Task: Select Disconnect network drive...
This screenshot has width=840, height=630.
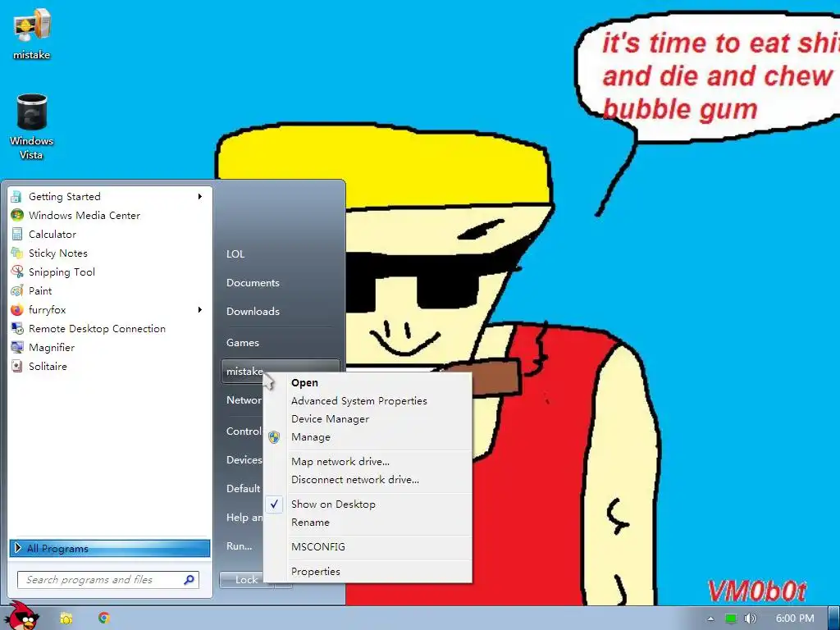Action: coord(367,479)
